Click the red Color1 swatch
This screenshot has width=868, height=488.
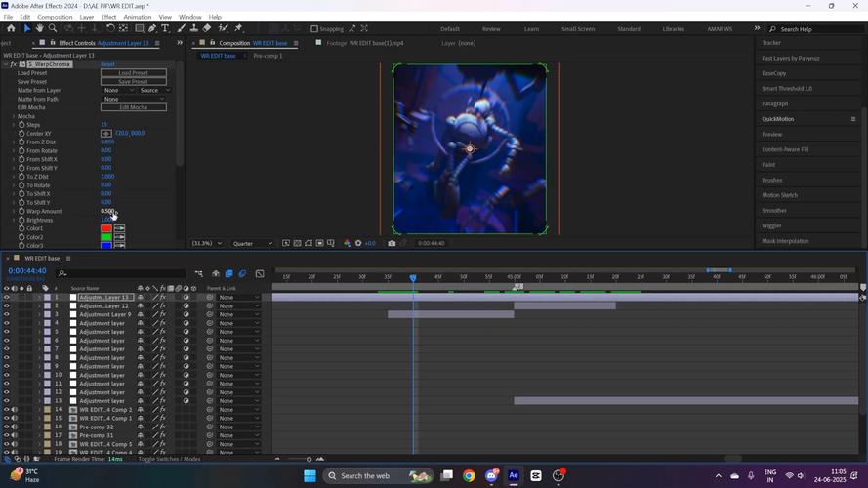click(106, 228)
